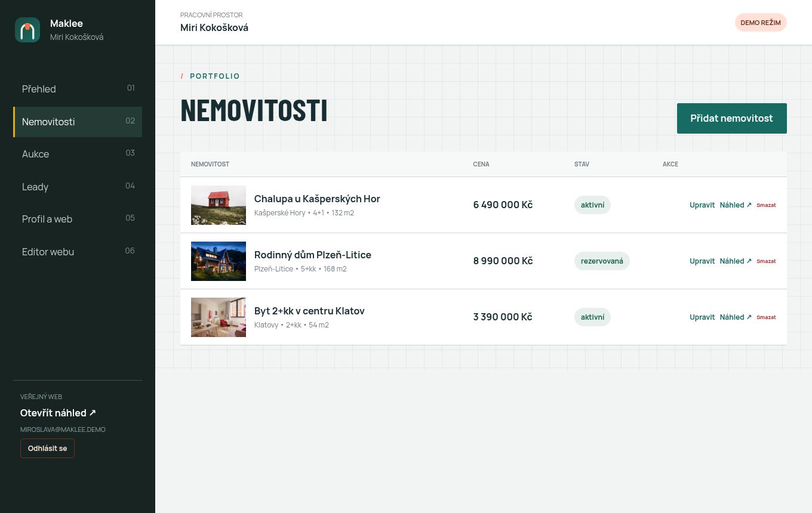Image resolution: width=812 pixels, height=513 pixels.
Task: Open Náhled for Chalupa u Kašperských Hor
Action: [736, 205]
